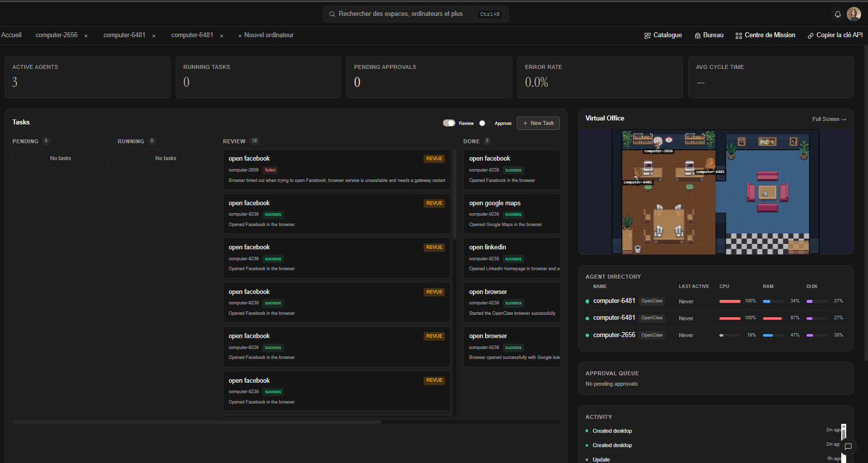Switch to the Accueil tab
Viewport: 868px width, 463px height.
[11, 35]
